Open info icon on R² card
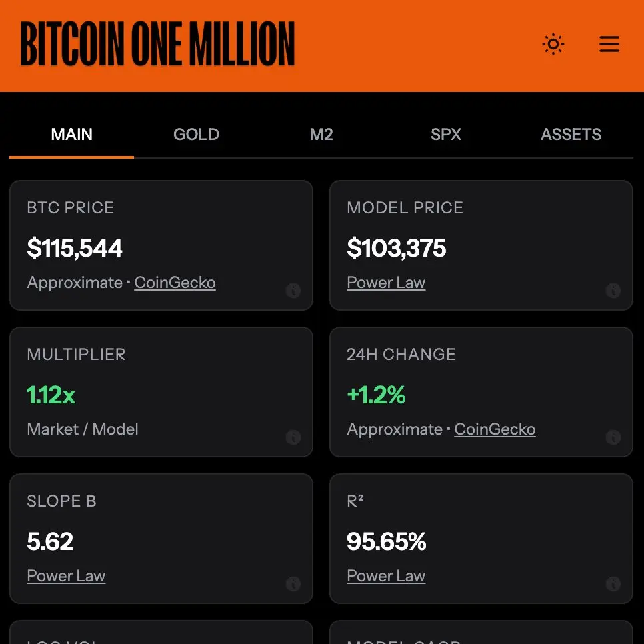 click(613, 583)
